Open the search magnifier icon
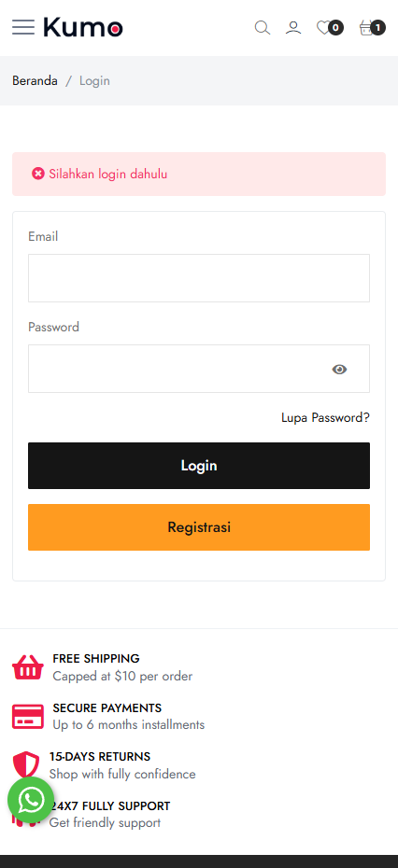 click(x=263, y=28)
